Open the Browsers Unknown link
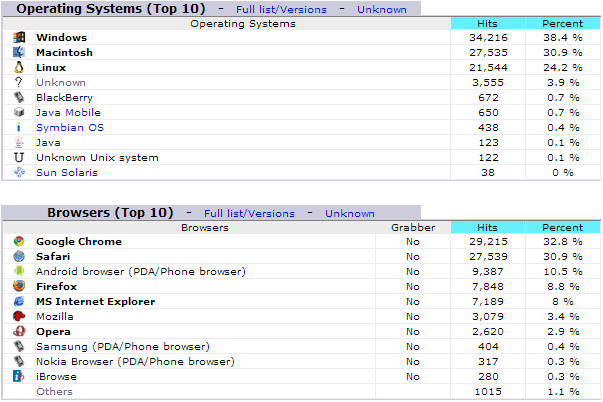 (350, 213)
